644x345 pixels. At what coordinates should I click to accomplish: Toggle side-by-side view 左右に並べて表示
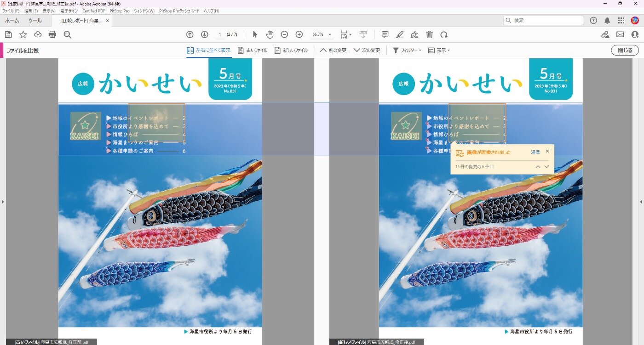pos(208,50)
